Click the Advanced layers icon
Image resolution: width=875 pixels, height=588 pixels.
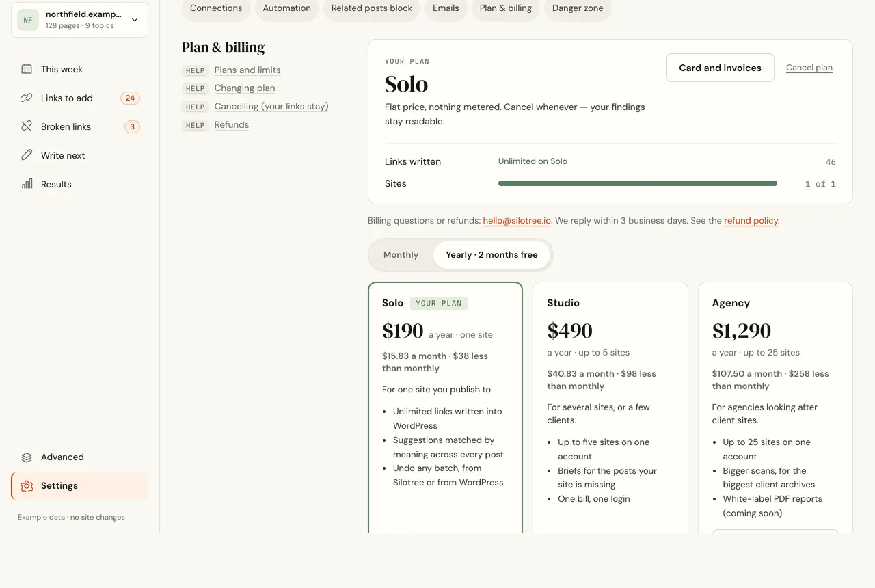tap(27, 457)
